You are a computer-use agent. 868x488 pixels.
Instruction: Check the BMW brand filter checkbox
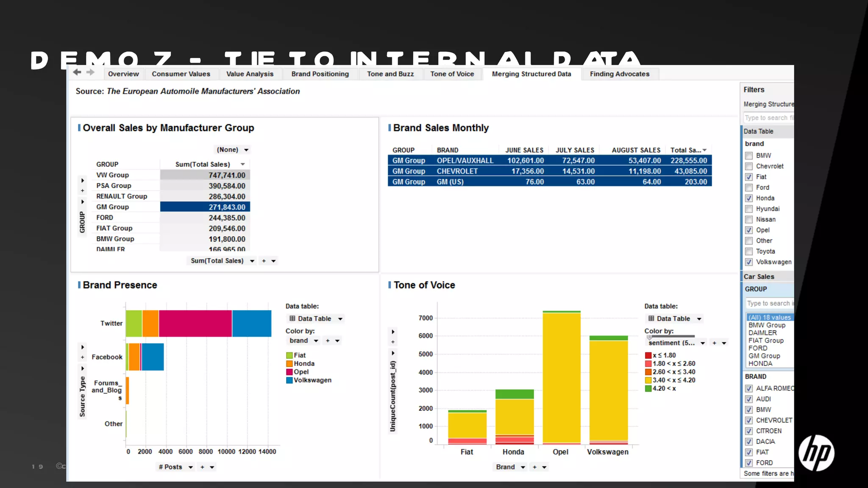point(749,156)
